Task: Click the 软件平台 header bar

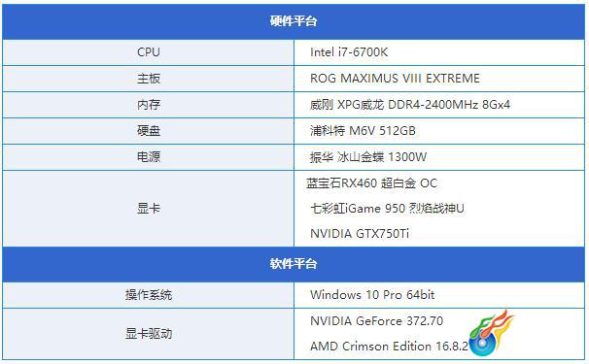Action: tap(294, 264)
